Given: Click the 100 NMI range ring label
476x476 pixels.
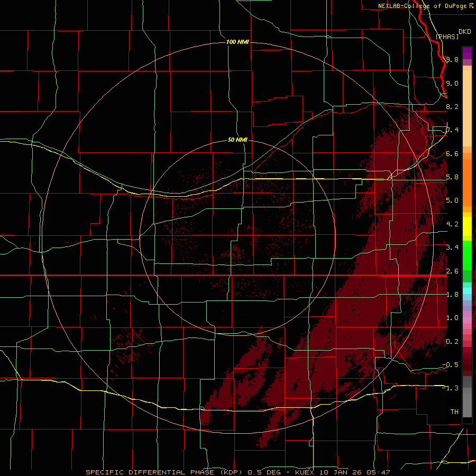Looking at the screenshot, I should (237, 42).
